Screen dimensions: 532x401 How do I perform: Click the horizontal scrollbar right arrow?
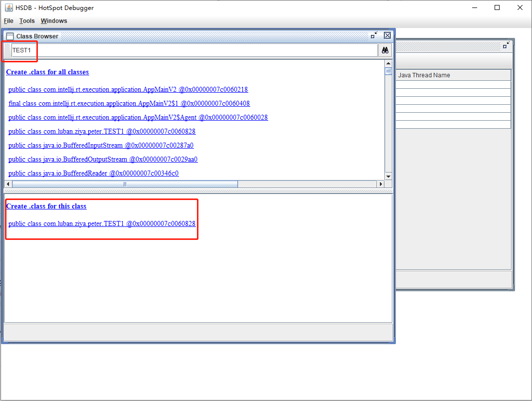[381, 184]
